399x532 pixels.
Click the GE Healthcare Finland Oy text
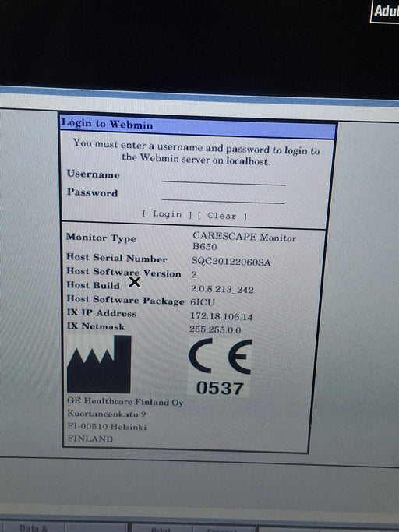coord(125,401)
